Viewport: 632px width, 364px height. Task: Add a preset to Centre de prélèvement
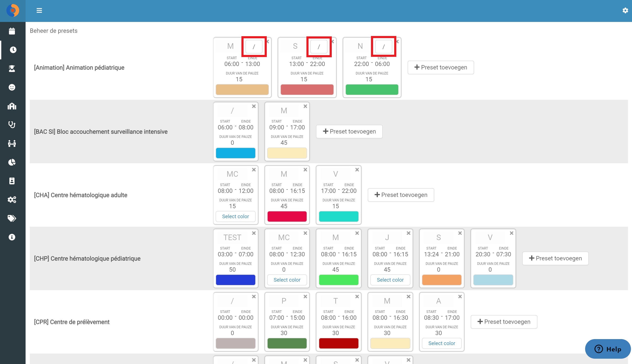click(x=504, y=322)
